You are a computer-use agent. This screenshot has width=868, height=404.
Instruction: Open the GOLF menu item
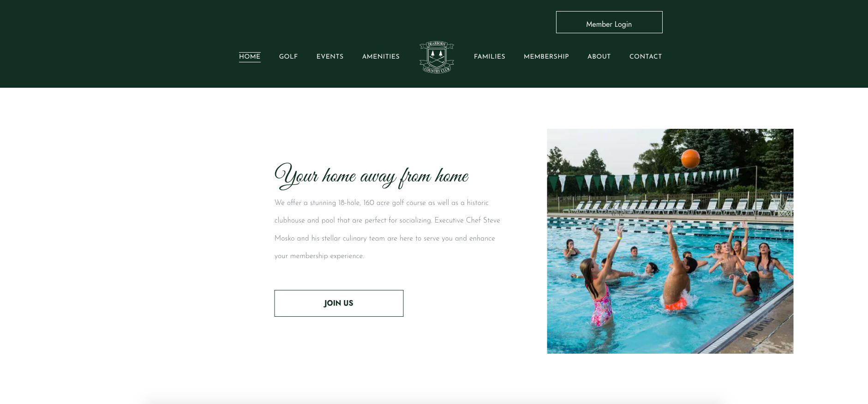288,57
